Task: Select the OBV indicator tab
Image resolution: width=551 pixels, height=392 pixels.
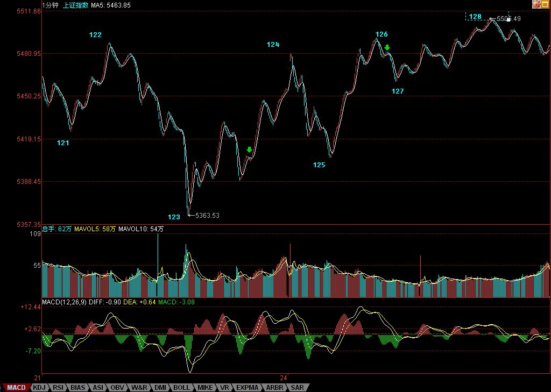Action: [x=117, y=387]
